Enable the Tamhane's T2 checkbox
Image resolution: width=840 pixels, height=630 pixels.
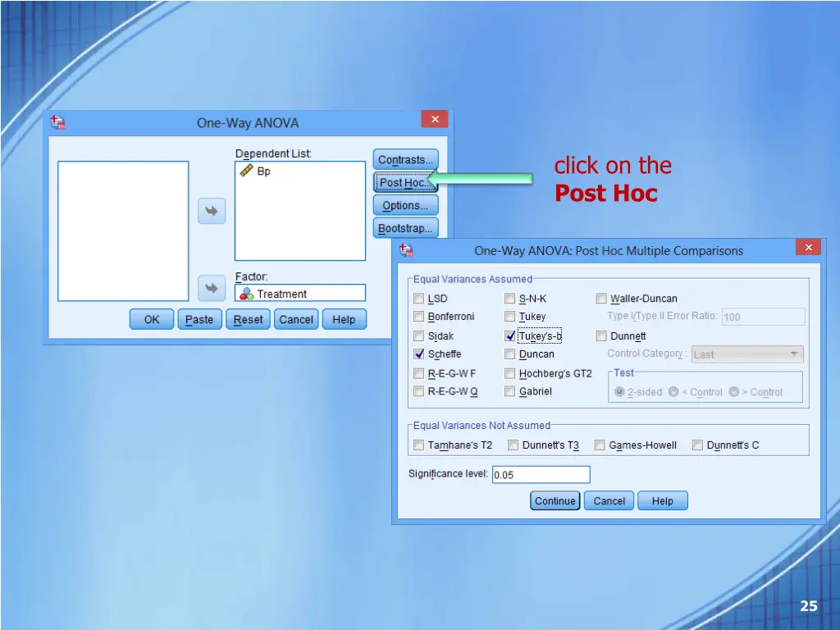pyautogui.click(x=419, y=445)
